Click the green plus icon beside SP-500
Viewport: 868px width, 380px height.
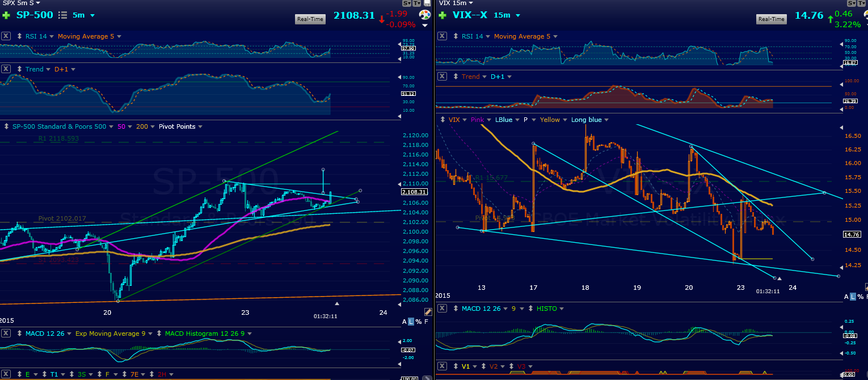tap(7, 15)
